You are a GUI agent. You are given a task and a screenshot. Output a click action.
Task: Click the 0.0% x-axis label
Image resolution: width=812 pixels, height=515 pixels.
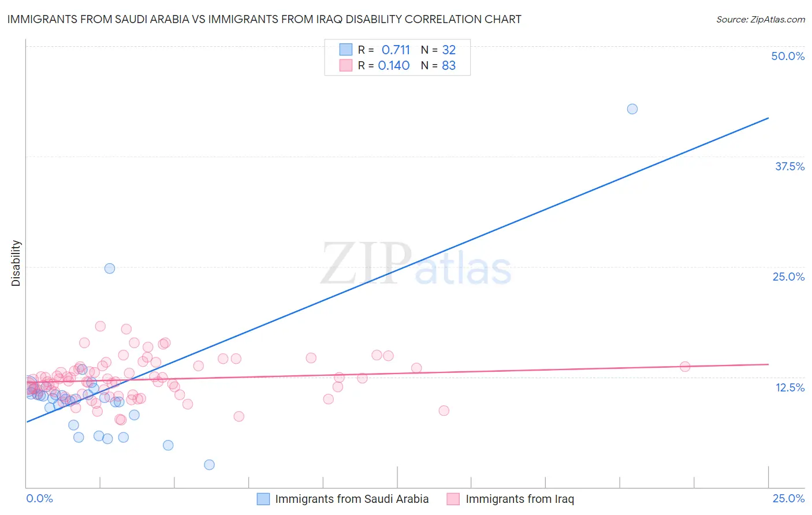39,498
